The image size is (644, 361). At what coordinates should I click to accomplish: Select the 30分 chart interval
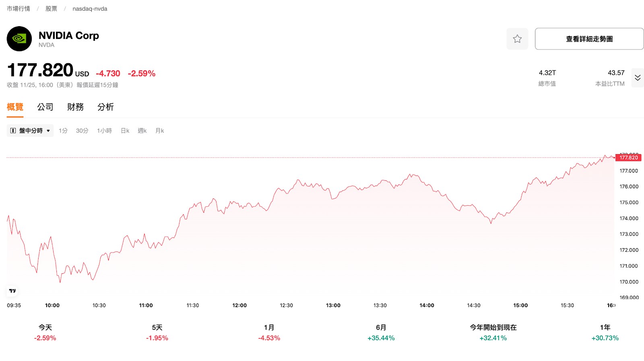click(82, 130)
